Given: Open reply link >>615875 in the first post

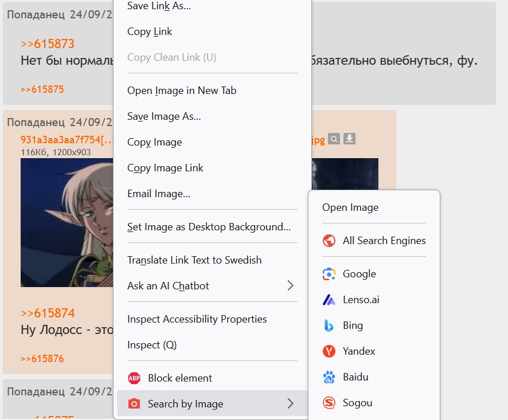Looking at the screenshot, I should [42, 89].
